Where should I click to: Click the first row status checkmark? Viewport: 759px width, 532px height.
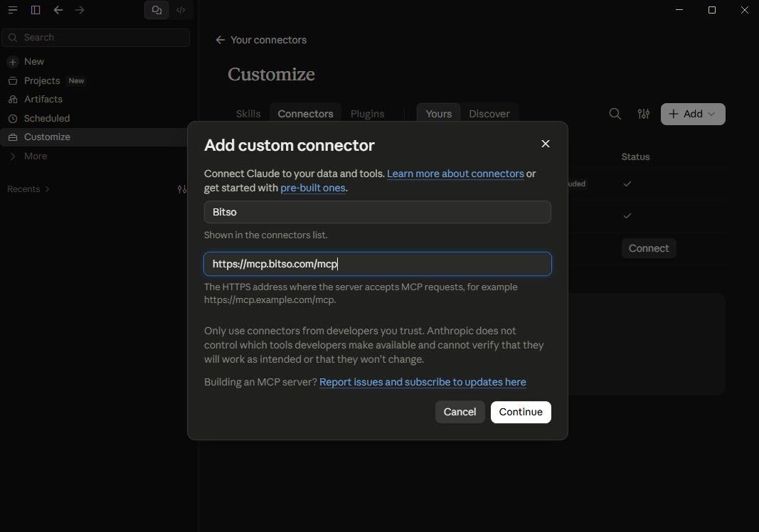point(627,184)
